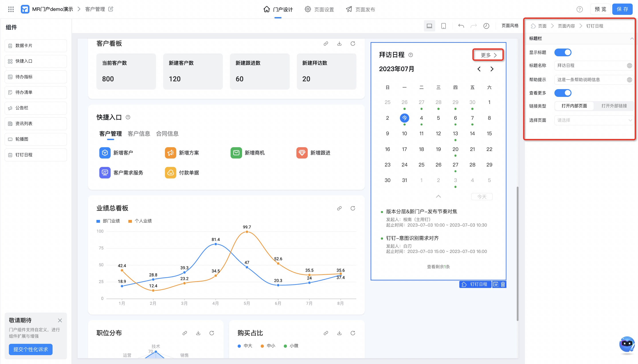Go to next month in calendar
The height and width of the screenshot is (364, 638).
(x=492, y=69)
